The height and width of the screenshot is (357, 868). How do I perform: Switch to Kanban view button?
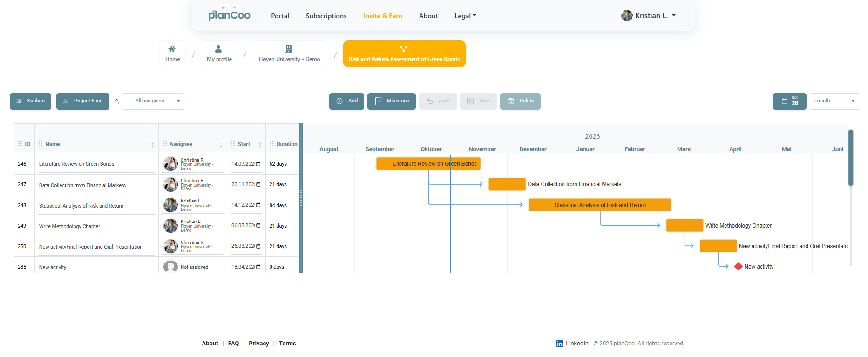31,101
